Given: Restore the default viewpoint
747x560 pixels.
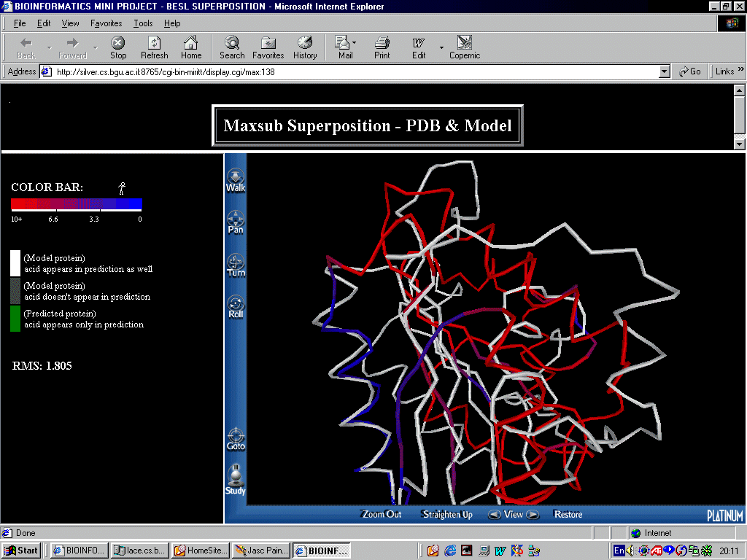Looking at the screenshot, I should click(x=568, y=514).
